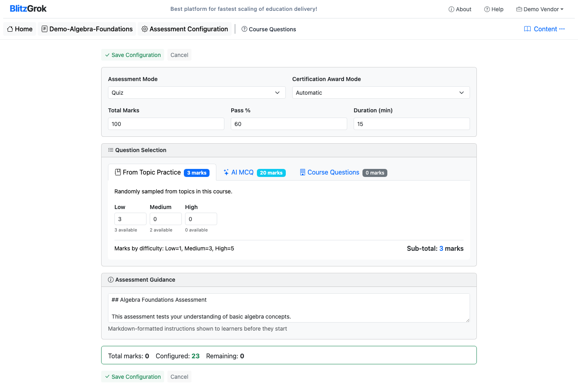Click the Question Selection list icon
578x392 pixels.
111,150
